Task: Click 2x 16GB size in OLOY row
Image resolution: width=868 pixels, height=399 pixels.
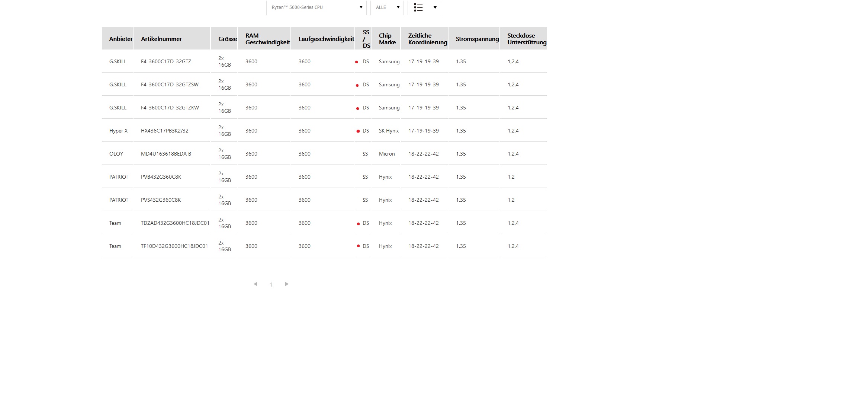Action: coord(225,154)
